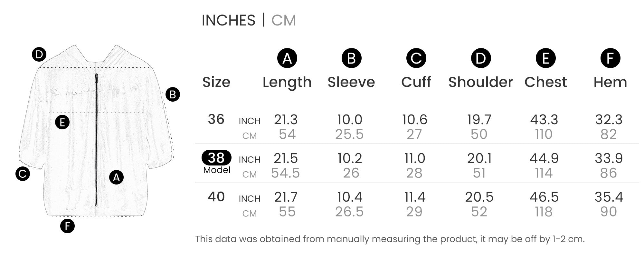644x260 pixels.
Task: Select the highlighted size 38 badge
Action: point(216,158)
